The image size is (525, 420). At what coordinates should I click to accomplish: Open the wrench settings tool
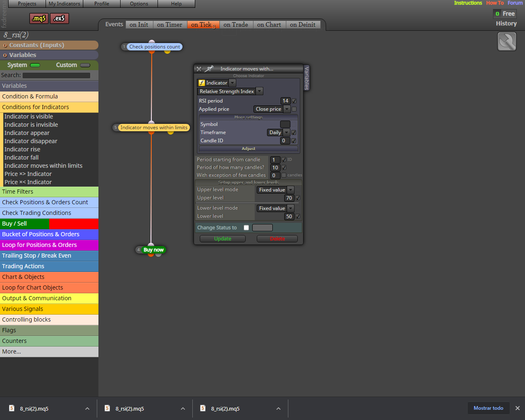click(507, 41)
